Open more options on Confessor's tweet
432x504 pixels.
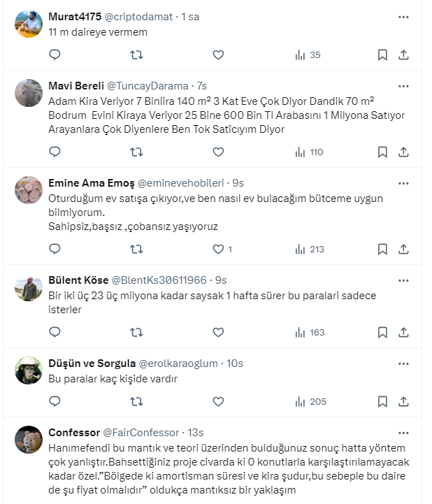[x=403, y=433]
